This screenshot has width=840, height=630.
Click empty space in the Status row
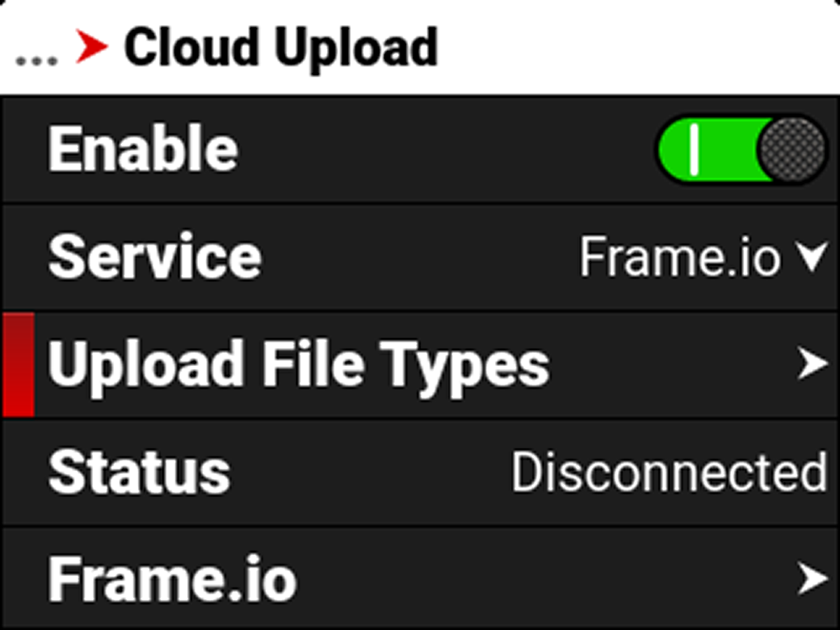tap(371, 472)
